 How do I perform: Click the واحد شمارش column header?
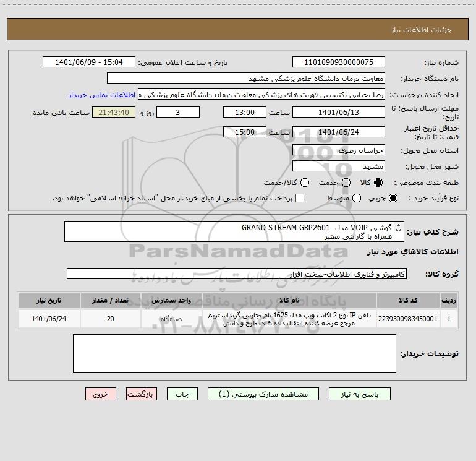click(171, 300)
